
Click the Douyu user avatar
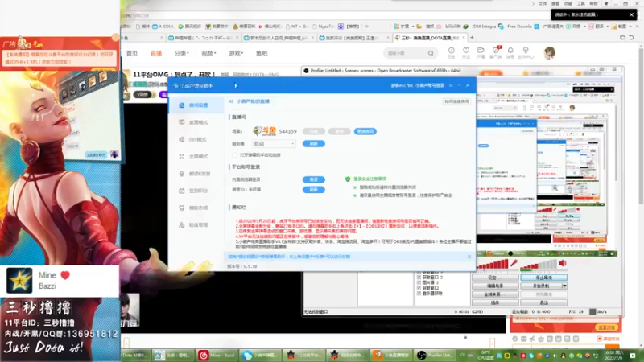tap(549, 52)
